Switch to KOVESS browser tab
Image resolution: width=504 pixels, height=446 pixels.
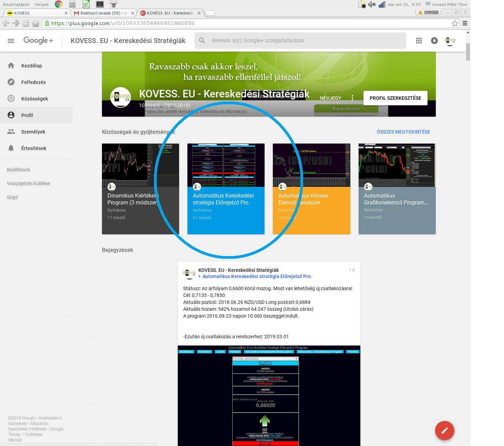[37, 13]
